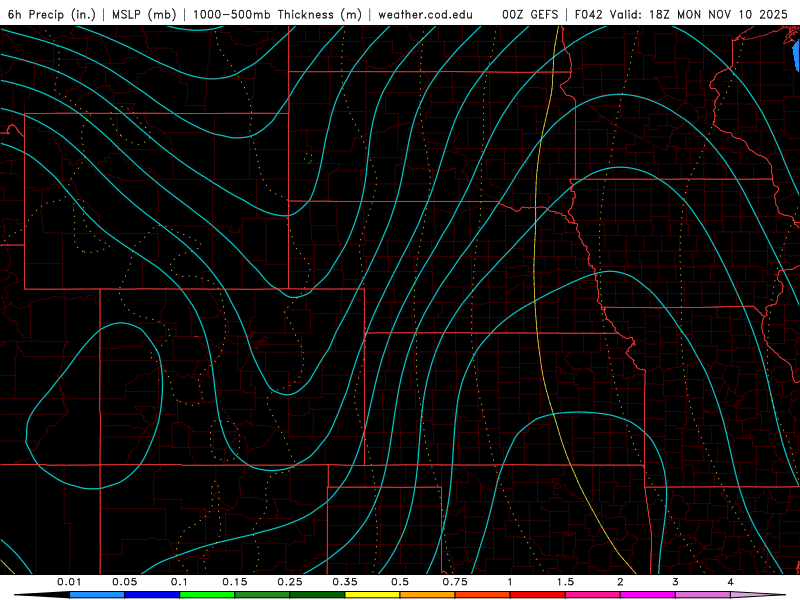
Task: Click the light purple 3–4 legend swatch
Action: pos(703,595)
